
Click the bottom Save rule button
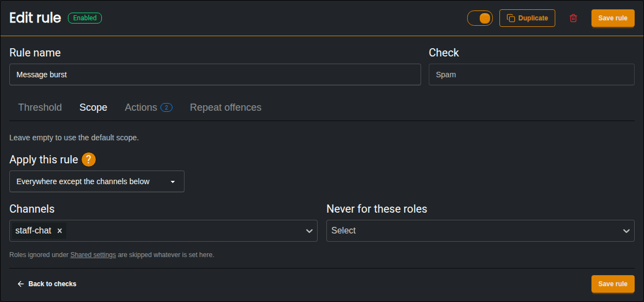click(613, 284)
